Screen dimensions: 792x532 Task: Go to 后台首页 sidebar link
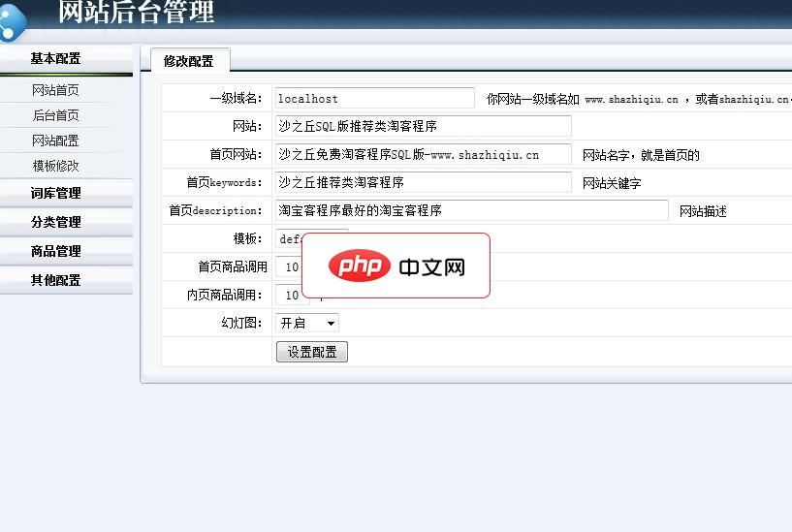coord(55,116)
